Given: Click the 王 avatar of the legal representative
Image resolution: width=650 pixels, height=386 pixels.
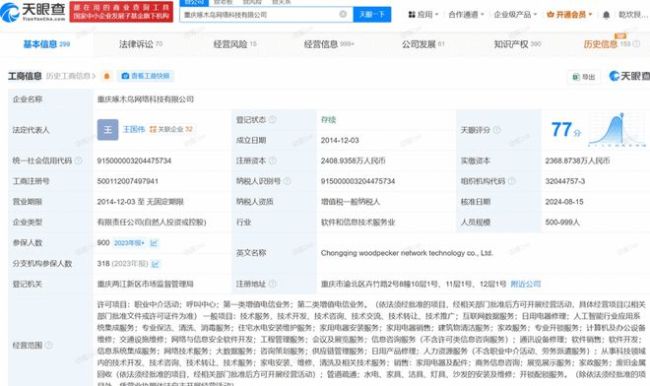Looking at the screenshot, I should [108, 130].
